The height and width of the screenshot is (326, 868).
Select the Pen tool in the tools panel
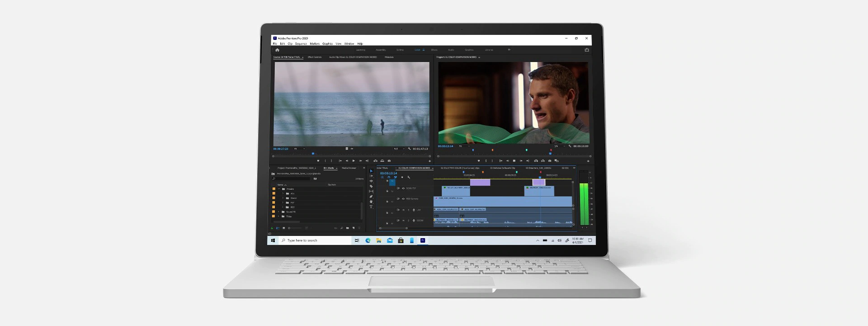[371, 197]
